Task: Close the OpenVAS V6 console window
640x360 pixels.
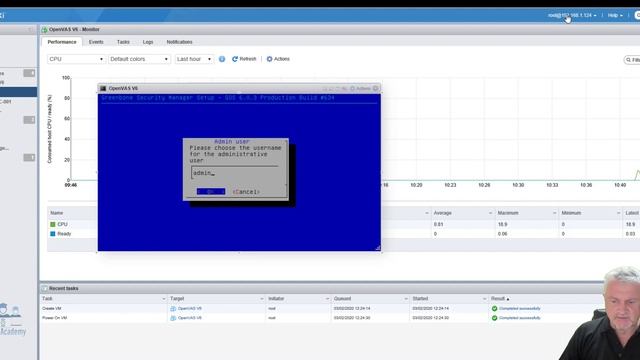Action: pyautogui.click(x=376, y=88)
